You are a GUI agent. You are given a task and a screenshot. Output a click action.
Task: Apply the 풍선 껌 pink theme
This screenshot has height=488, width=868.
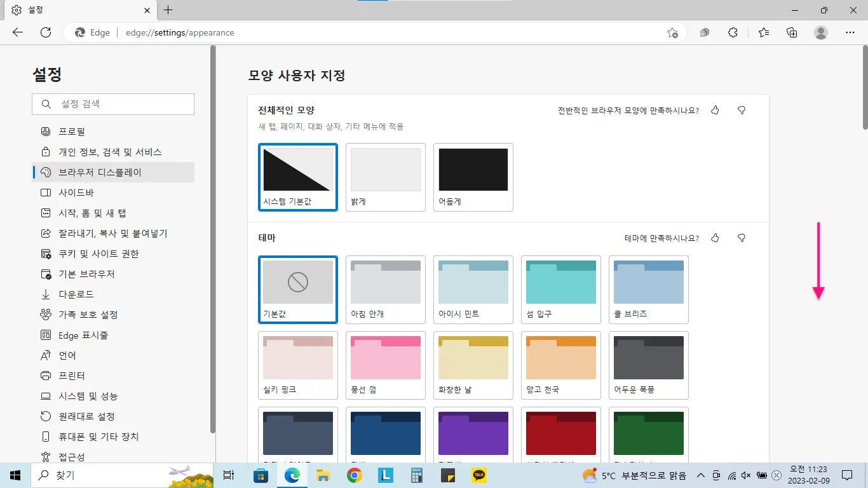385,365
